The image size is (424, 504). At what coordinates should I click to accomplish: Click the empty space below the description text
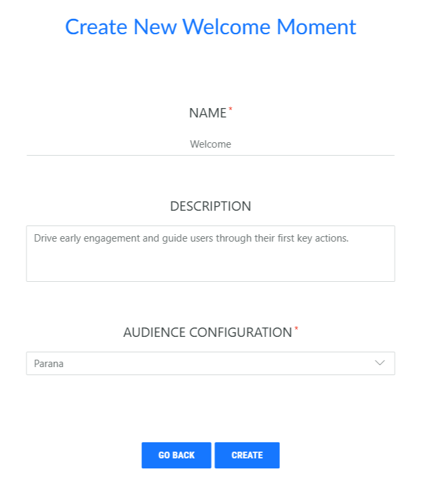point(210,265)
